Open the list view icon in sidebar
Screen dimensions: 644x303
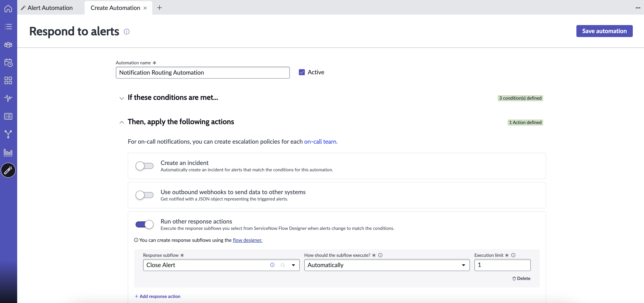8,27
